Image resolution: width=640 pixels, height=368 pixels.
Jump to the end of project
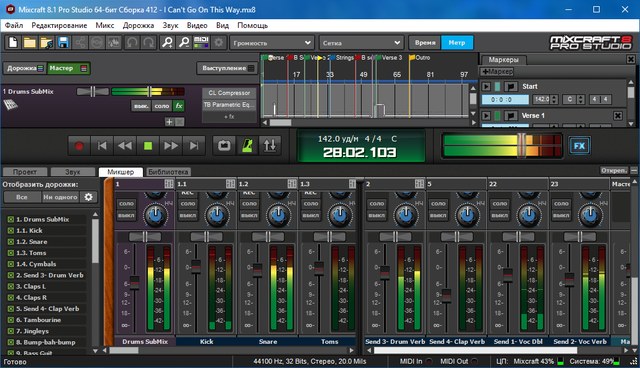pos(194,146)
